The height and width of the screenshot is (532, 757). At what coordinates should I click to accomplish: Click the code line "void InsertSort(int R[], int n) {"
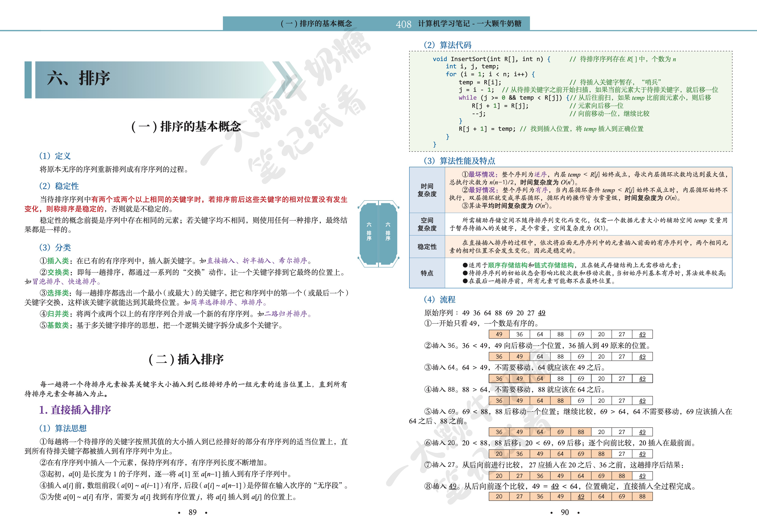click(x=492, y=59)
